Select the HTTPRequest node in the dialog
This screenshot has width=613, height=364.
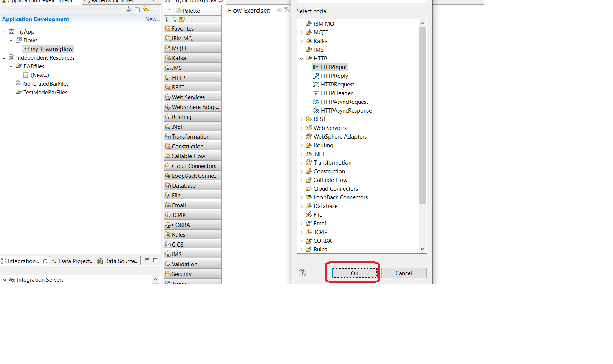tap(334, 85)
